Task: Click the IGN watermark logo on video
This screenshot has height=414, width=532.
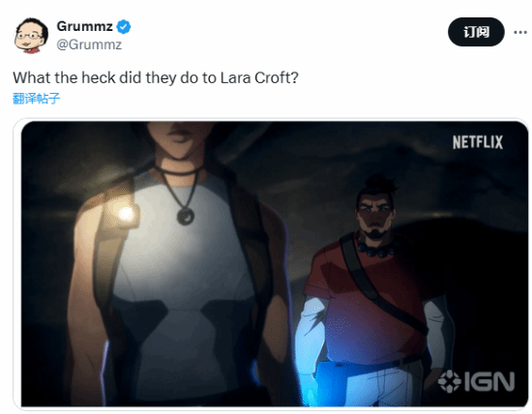Action: coord(476,381)
